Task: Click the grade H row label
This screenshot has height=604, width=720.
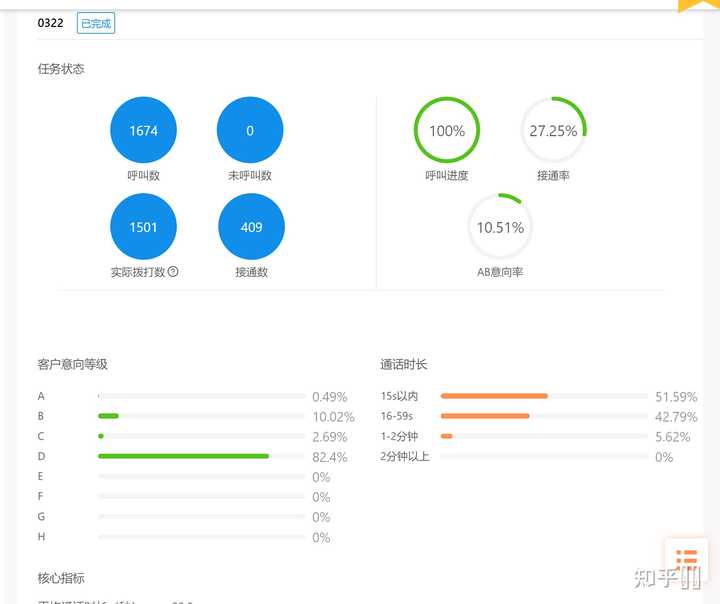Action: click(x=41, y=536)
